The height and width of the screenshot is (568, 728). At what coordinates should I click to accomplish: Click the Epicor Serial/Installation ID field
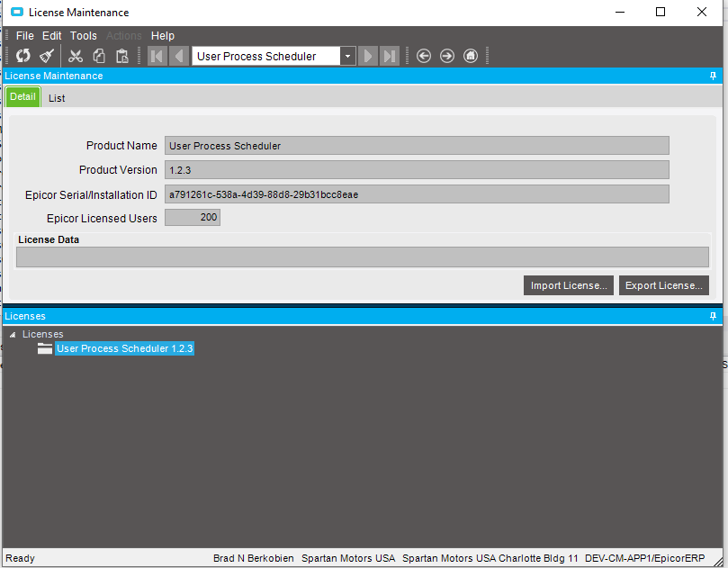[x=417, y=194]
